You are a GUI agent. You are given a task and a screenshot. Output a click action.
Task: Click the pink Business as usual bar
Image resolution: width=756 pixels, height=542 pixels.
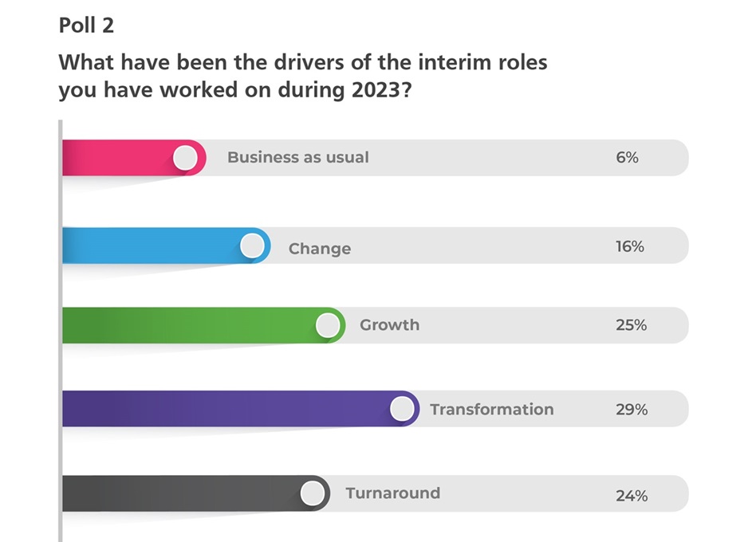pos(118,157)
